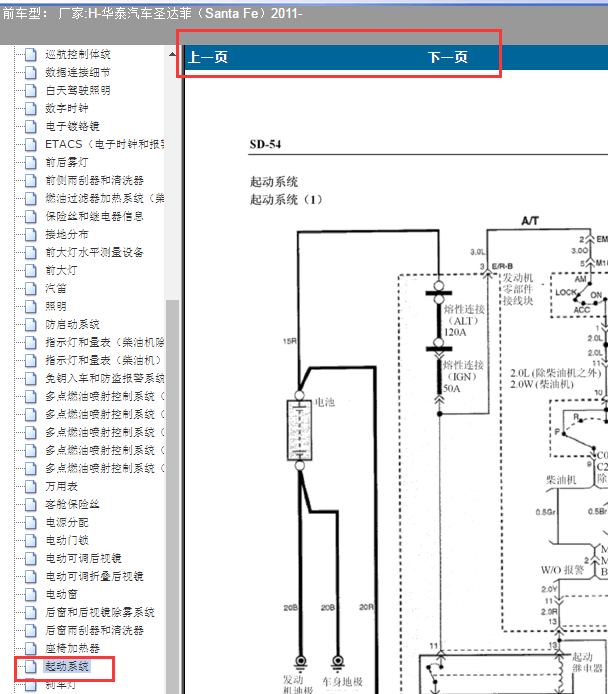Click the page icon beside 巡航控制体统
Screen dimensions: 608x694
tap(31, 54)
